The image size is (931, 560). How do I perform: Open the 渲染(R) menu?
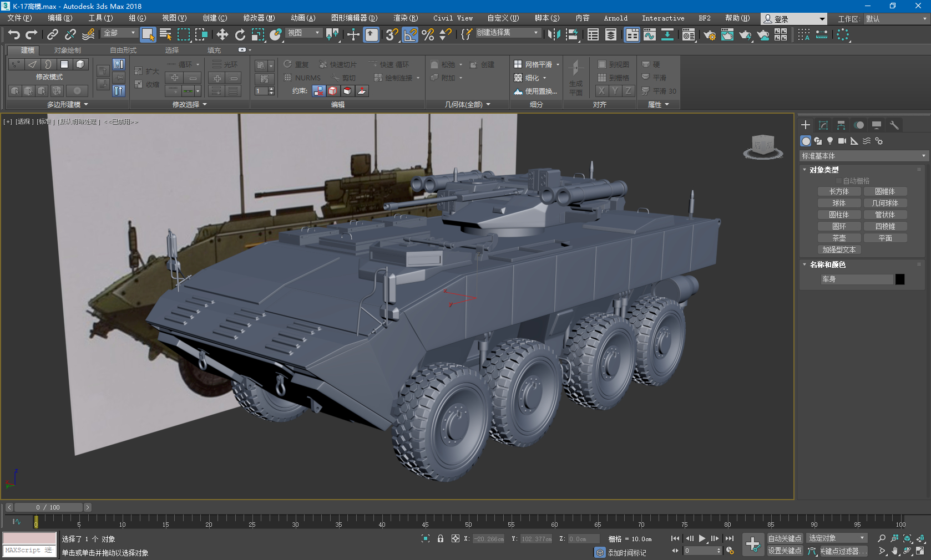click(406, 18)
